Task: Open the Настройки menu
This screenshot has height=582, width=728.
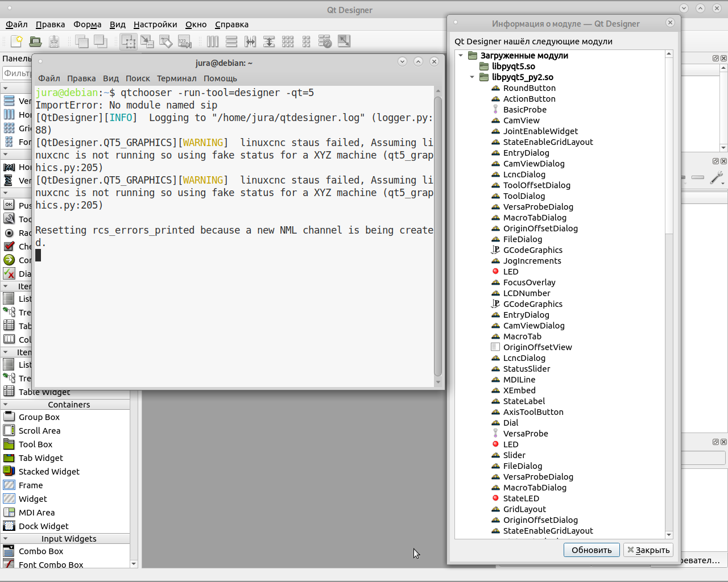Action: point(155,24)
